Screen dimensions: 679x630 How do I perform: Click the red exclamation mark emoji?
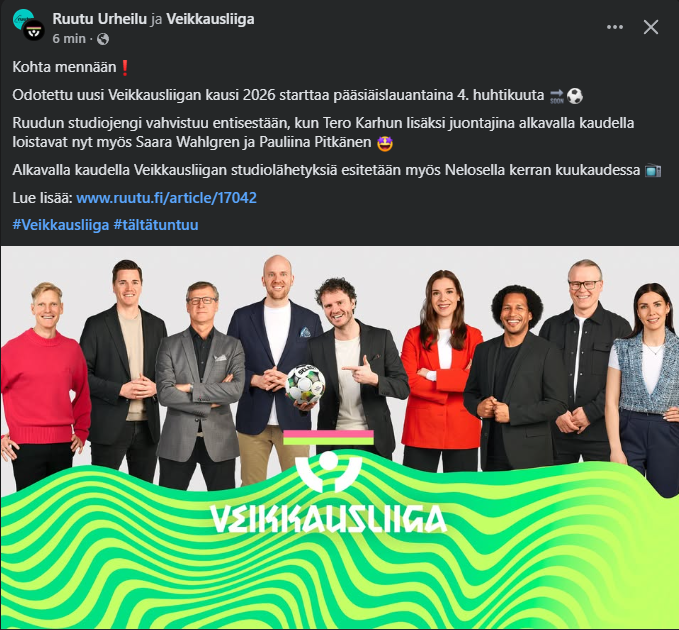pyautogui.click(x=125, y=68)
